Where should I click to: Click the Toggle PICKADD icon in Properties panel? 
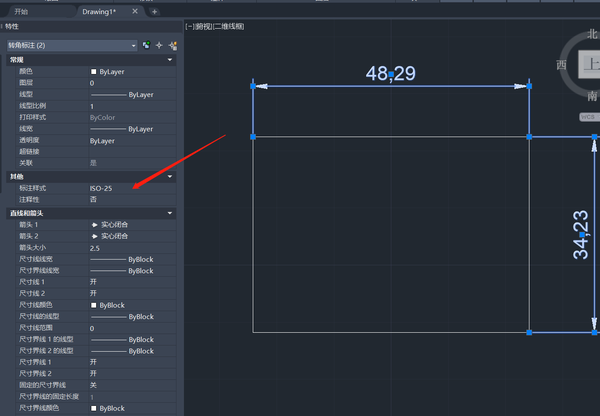(x=147, y=46)
